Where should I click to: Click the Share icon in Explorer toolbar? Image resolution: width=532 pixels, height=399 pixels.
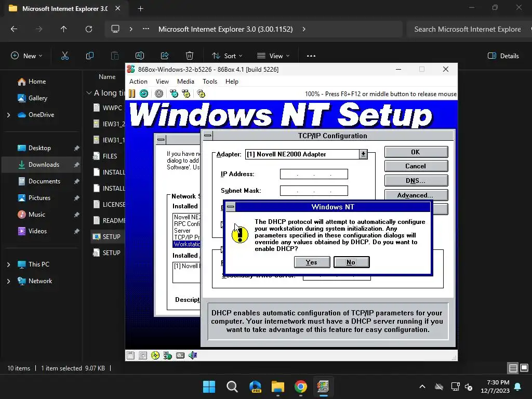[x=165, y=56]
